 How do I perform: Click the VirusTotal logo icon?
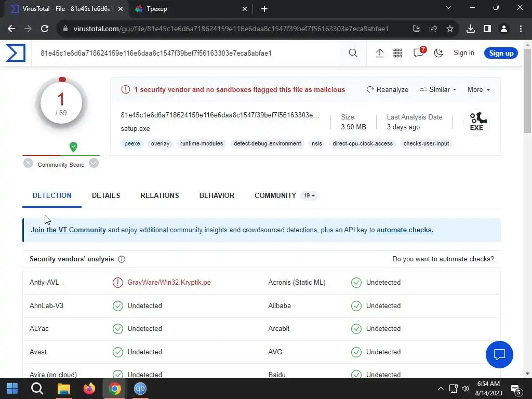click(16, 53)
